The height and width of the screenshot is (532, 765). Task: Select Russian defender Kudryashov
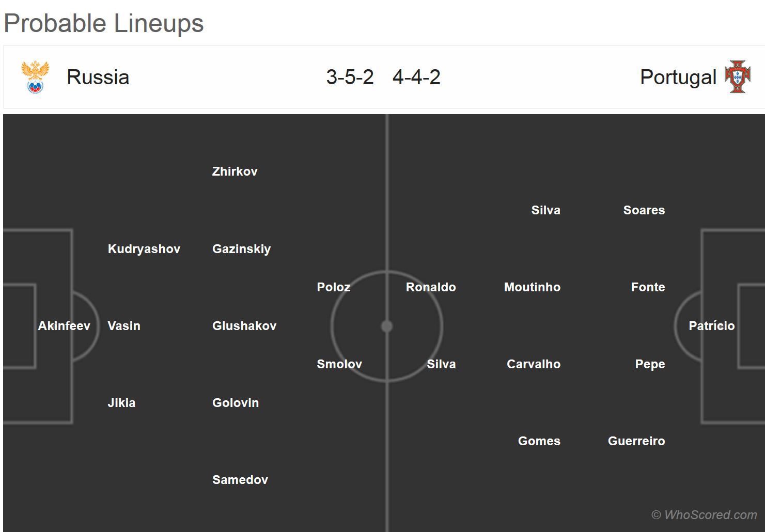click(144, 249)
